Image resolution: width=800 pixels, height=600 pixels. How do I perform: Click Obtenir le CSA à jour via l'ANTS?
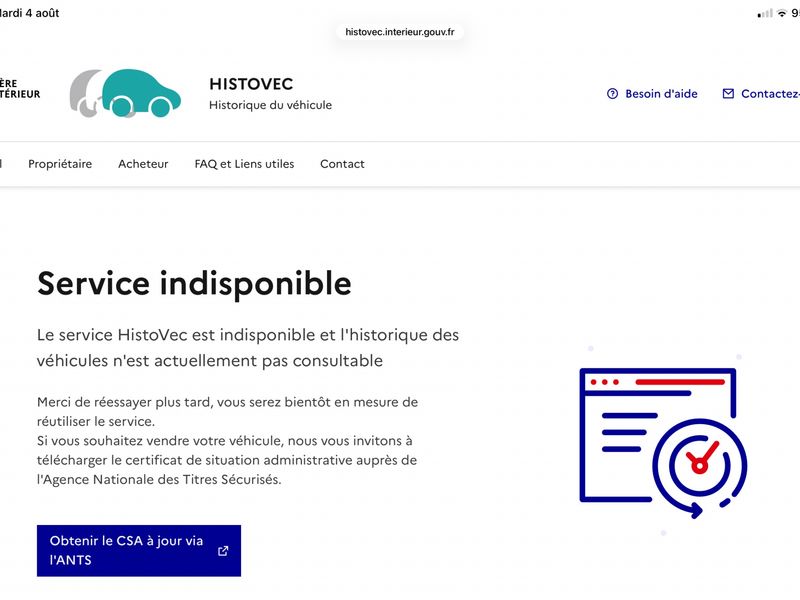point(139,551)
